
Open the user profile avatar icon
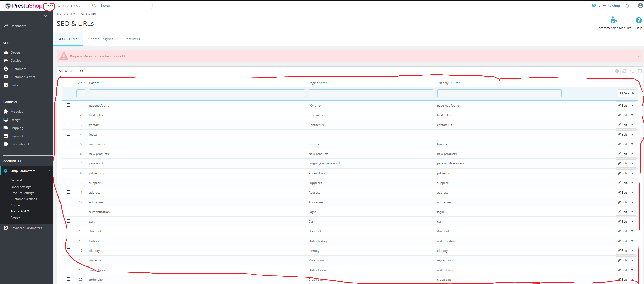(x=640, y=6)
